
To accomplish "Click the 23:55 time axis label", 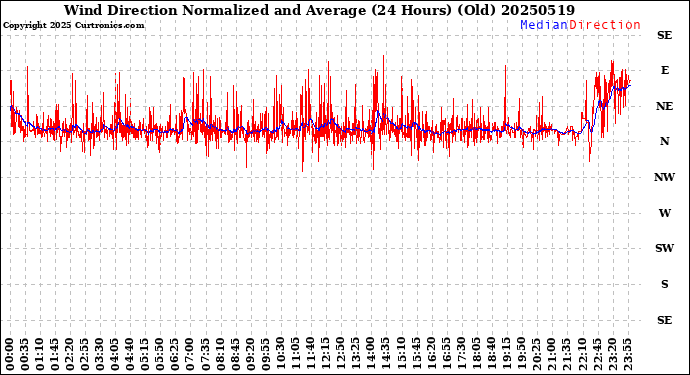I will [627, 355].
